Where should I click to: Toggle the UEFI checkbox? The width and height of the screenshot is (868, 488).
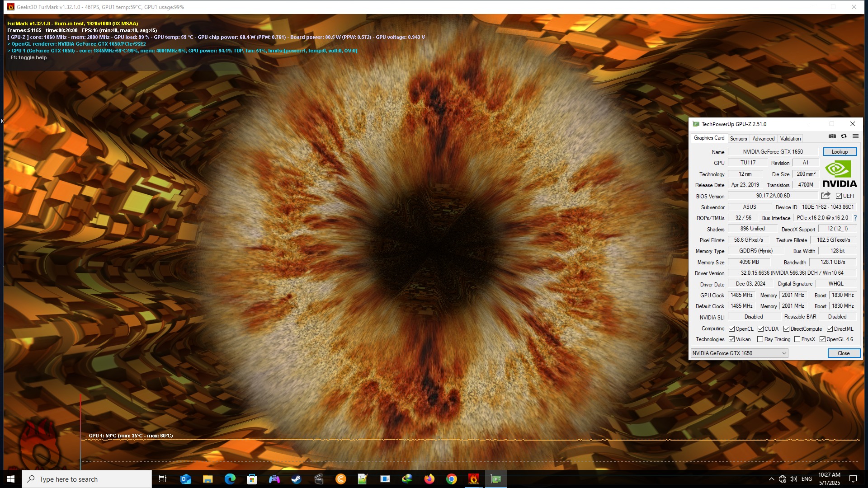[839, 196]
